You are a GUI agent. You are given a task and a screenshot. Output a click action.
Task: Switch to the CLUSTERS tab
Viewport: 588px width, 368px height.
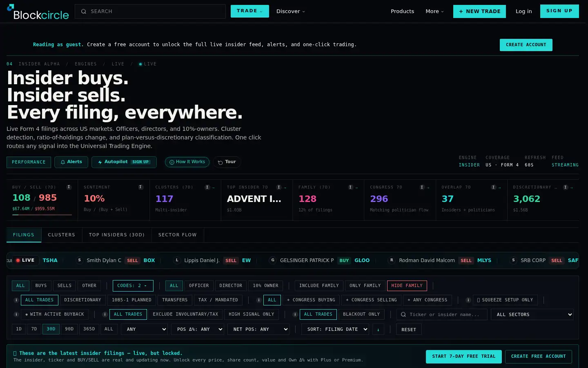tap(62, 235)
